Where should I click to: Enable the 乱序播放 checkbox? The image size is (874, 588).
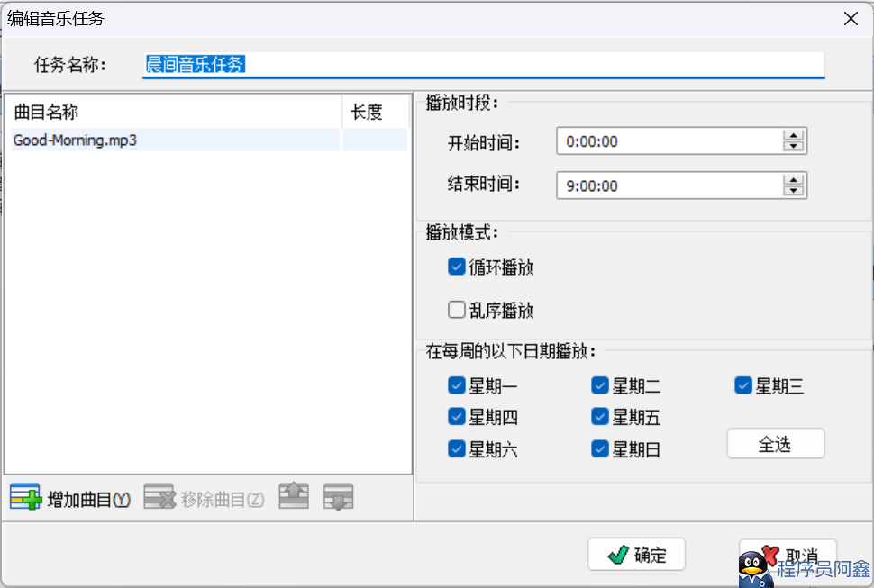(x=457, y=310)
